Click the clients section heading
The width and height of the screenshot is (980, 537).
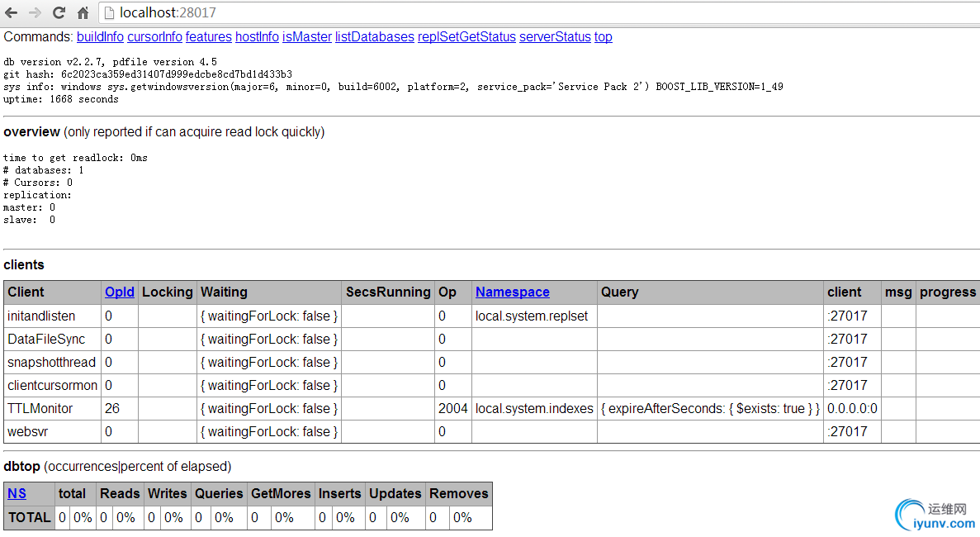pyautogui.click(x=24, y=264)
